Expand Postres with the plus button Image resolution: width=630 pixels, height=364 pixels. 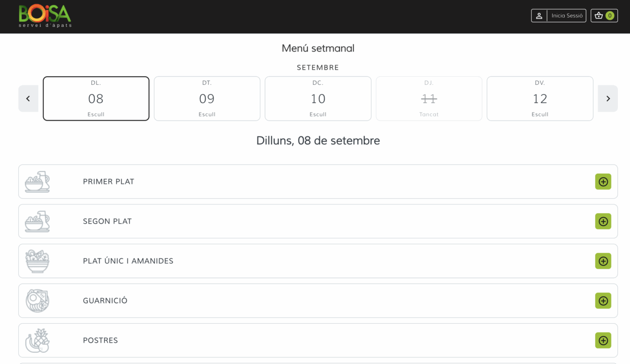[x=603, y=340]
